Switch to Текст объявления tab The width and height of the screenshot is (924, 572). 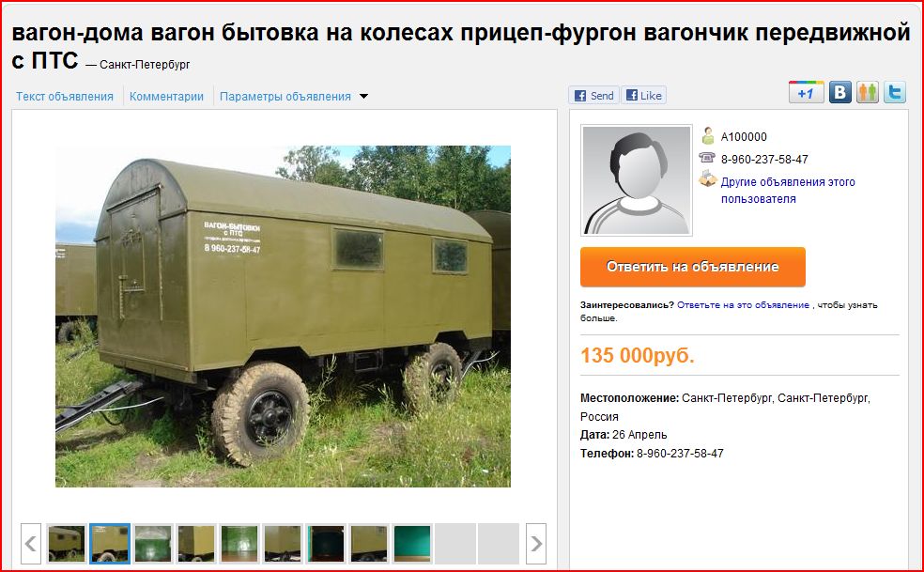65,96
